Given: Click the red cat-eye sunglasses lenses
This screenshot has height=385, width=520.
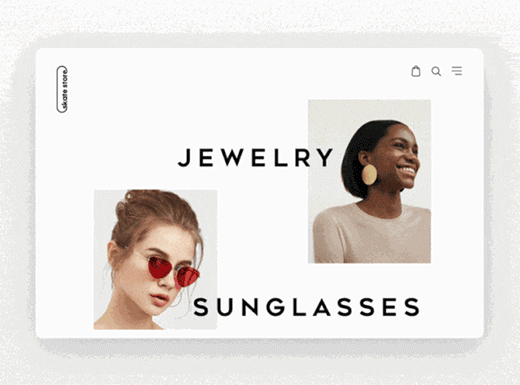Looking at the screenshot, I should tap(173, 272).
